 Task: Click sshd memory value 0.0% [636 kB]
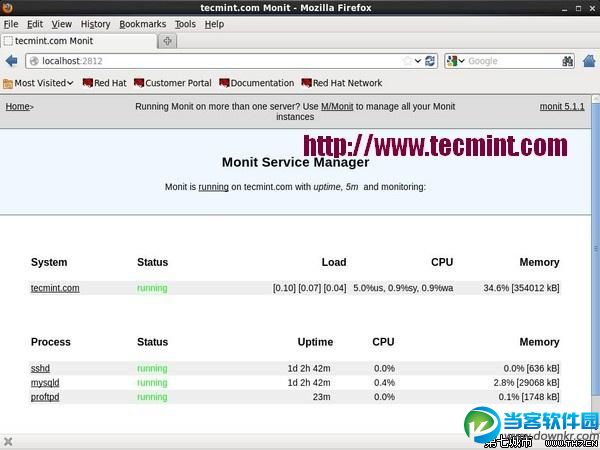(531, 368)
